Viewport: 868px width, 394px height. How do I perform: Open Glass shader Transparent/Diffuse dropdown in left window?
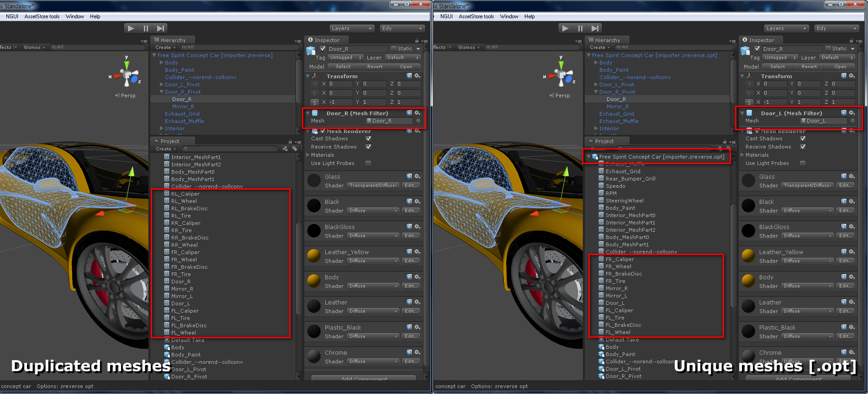pos(373,186)
